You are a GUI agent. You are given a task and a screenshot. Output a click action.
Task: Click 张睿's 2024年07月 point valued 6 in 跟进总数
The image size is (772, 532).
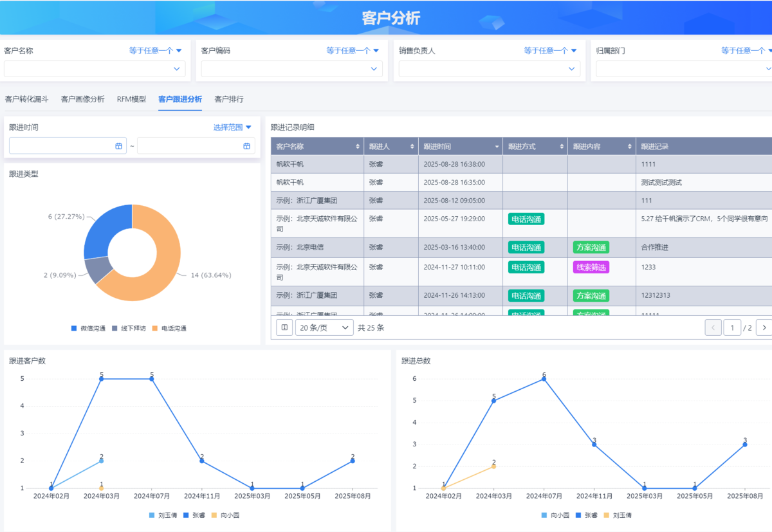click(544, 379)
